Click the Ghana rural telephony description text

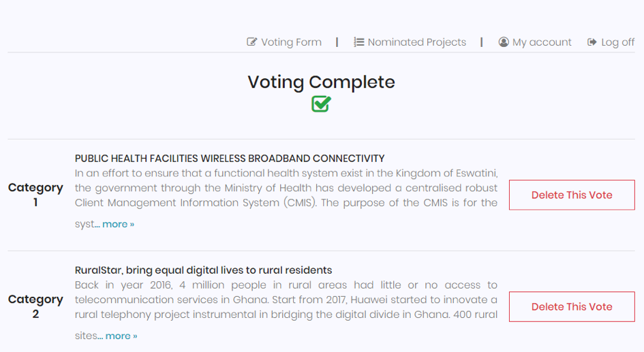tap(286, 300)
